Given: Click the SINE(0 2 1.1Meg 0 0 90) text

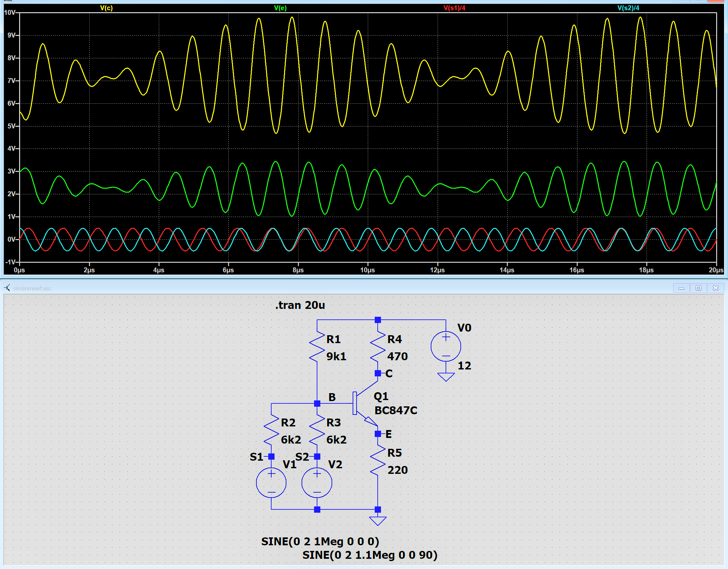Looking at the screenshot, I should [x=370, y=555].
